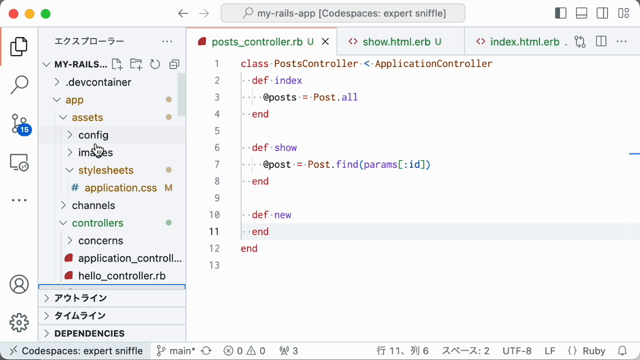This screenshot has width=640, height=360.
Task: Open application_controller file in tree
Action: 112,258
